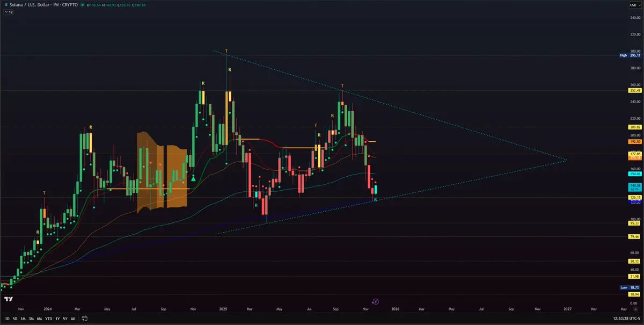Click the 177.85 price level label
Screen dimensions: 644x325
(635, 154)
